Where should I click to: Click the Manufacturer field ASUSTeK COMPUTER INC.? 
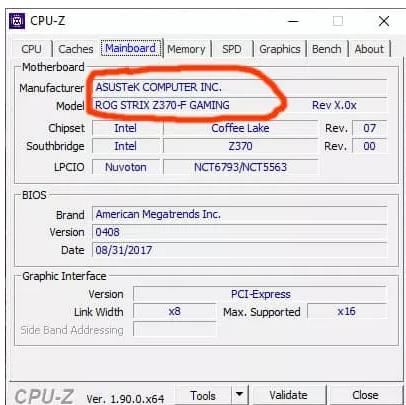[240, 88]
